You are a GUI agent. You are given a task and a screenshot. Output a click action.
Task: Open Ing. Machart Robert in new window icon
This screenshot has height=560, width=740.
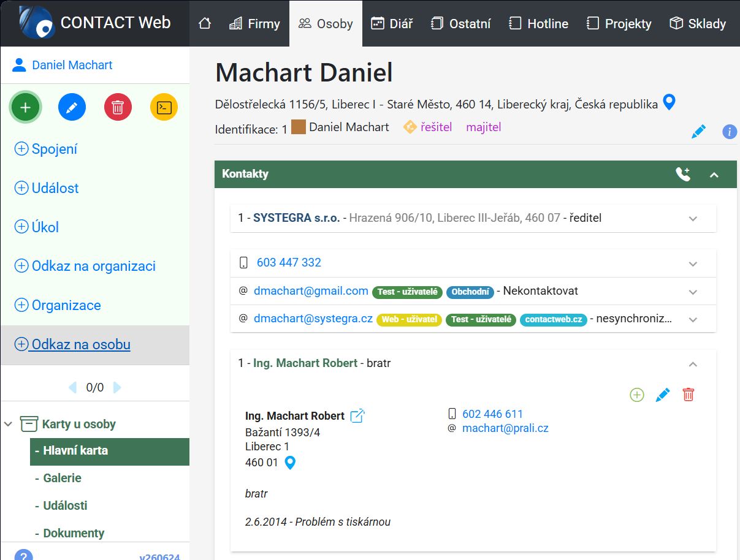point(357,416)
